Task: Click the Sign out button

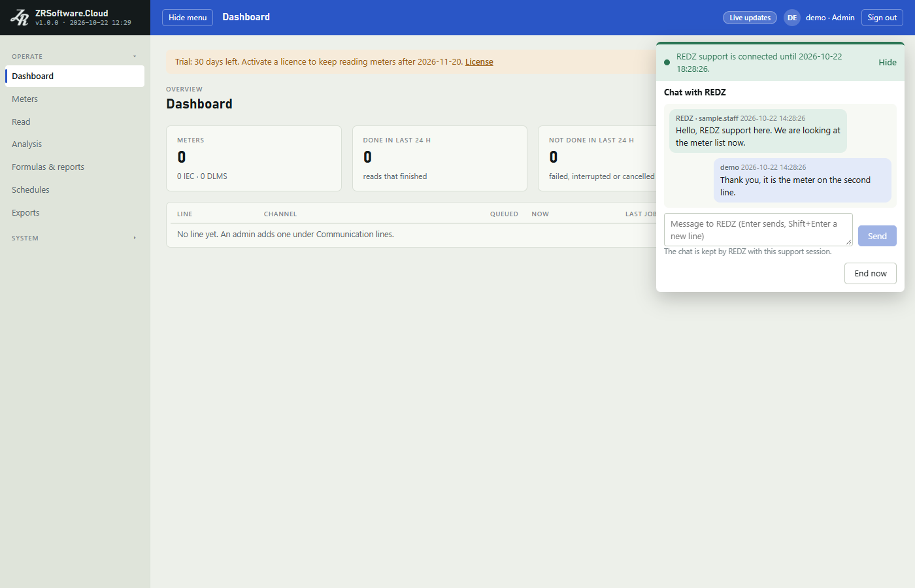Action: click(882, 18)
